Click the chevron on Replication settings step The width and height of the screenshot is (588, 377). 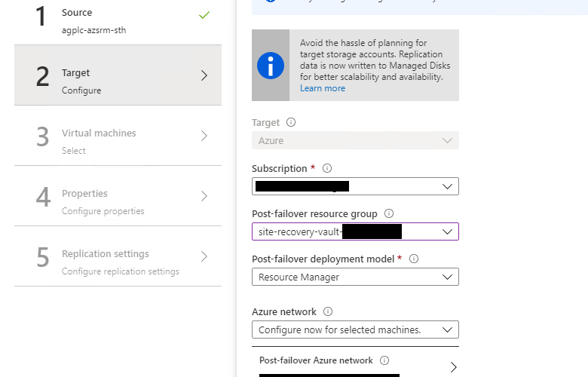pyautogui.click(x=204, y=256)
